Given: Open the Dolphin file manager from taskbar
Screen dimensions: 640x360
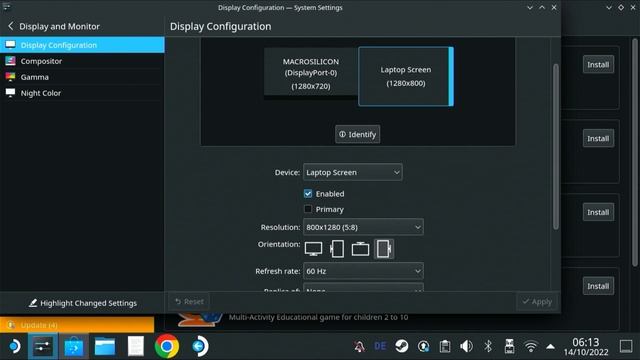Looking at the screenshot, I should [105, 347].
